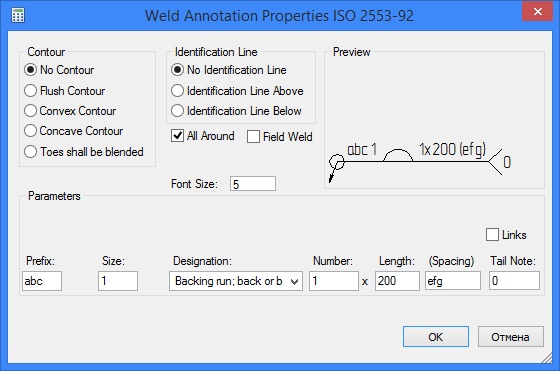Viewport: 560px width, 371px height.
Task: Pick Toes shall be blended option
Action: coord(30,152)
